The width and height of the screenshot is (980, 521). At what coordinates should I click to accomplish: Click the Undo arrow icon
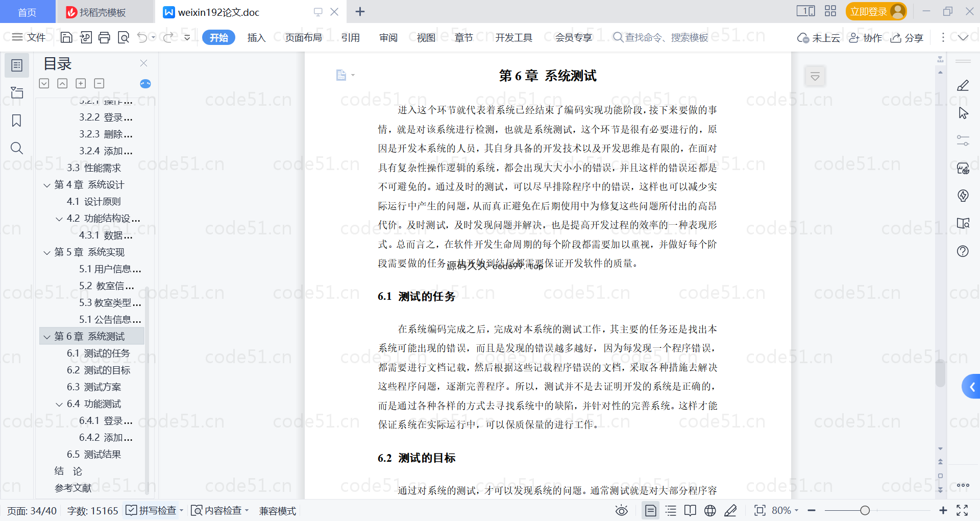tap(142, 37)
